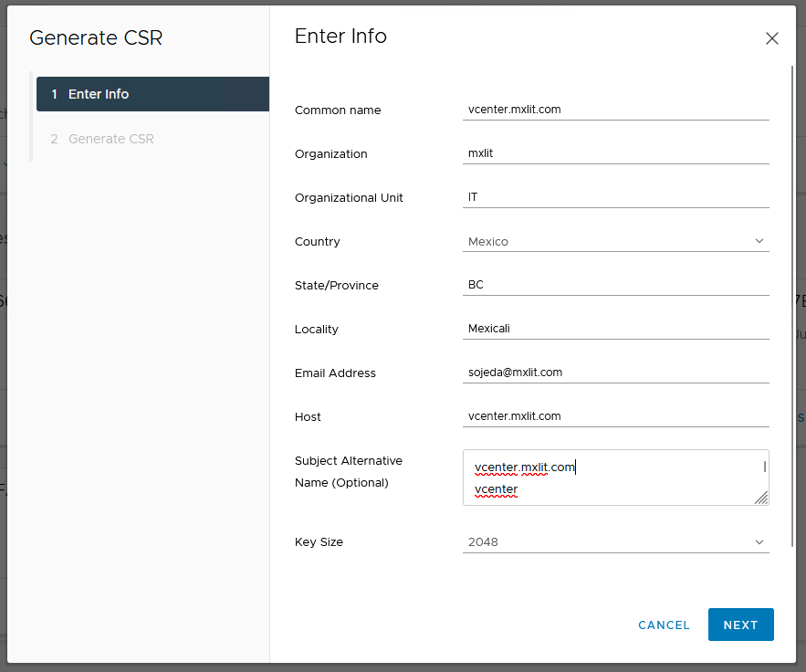The height and width of the screenshot is (672, 806).
Task: Focus the Locality field showing Mexicali
Action: (615, 329)
